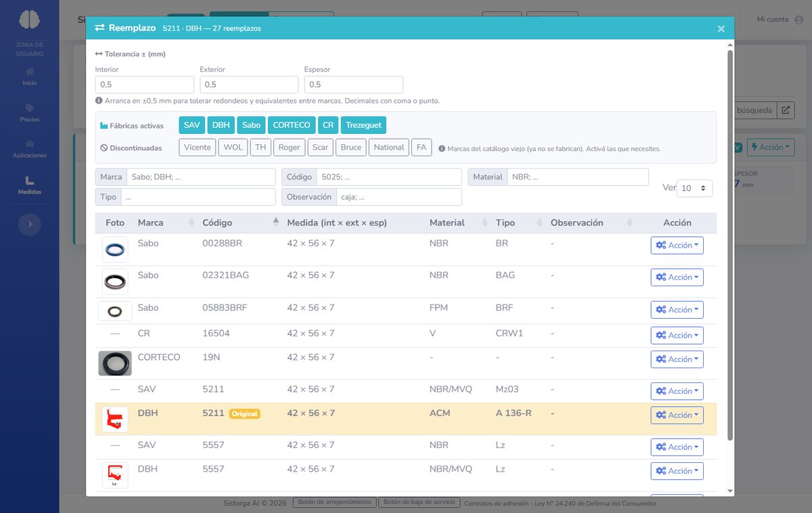Focus the Espesor tolerance field
Screen dimensions: 812x513
tap(354, 85)
